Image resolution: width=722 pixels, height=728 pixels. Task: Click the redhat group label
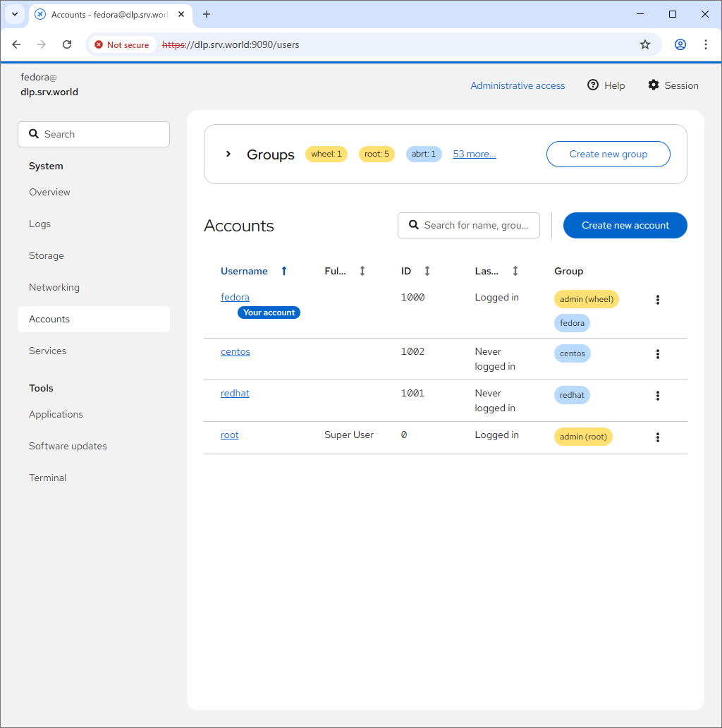coord(572,395)
